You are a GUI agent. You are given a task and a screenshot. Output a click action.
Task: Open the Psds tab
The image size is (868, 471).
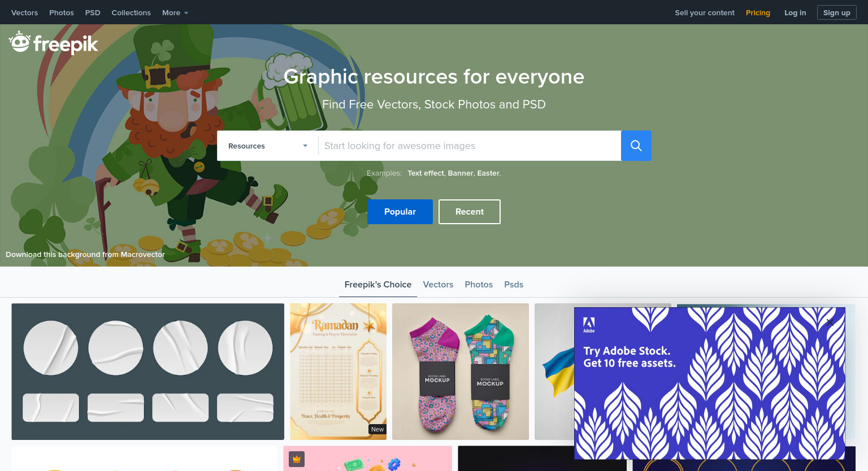click(514, 285)
